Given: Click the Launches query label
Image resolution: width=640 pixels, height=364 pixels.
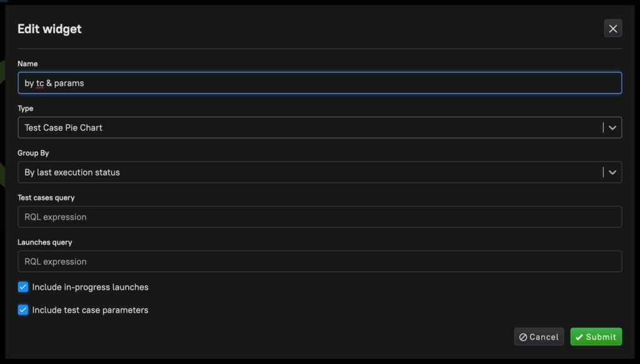Looking at the screenshot, I should (45, 242).
